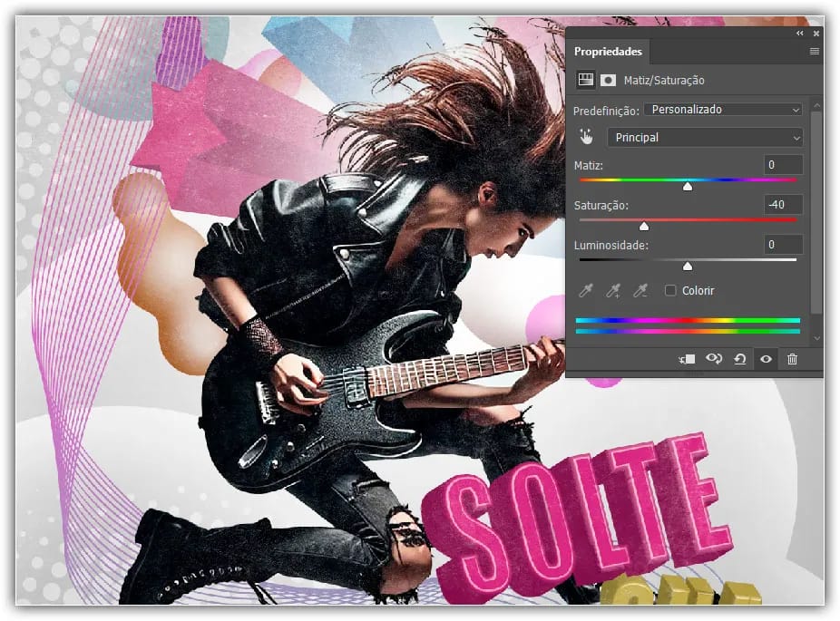Image resolution: width=840 pixels, height=621 pixels.
Task: Close the Propriedades panel
Action: click(x=816, y=34)
